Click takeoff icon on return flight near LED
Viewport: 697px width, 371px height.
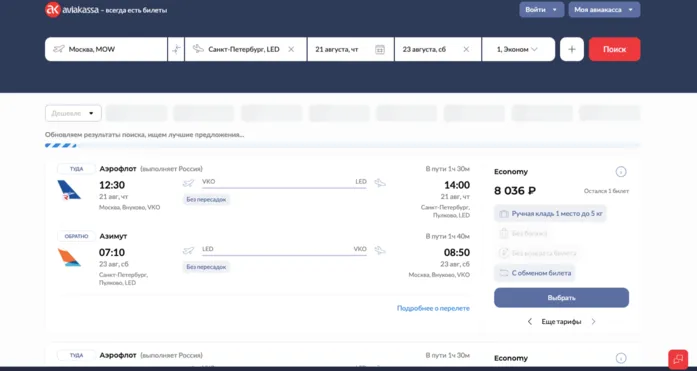pyautogui.click(x=189, y=251)
